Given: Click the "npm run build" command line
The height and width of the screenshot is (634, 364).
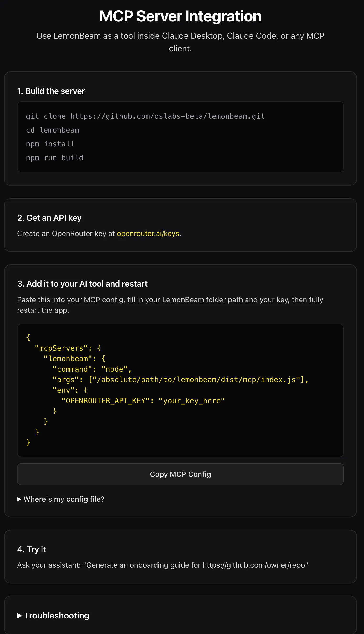Looking at the screenshot, I should point(54,158).
